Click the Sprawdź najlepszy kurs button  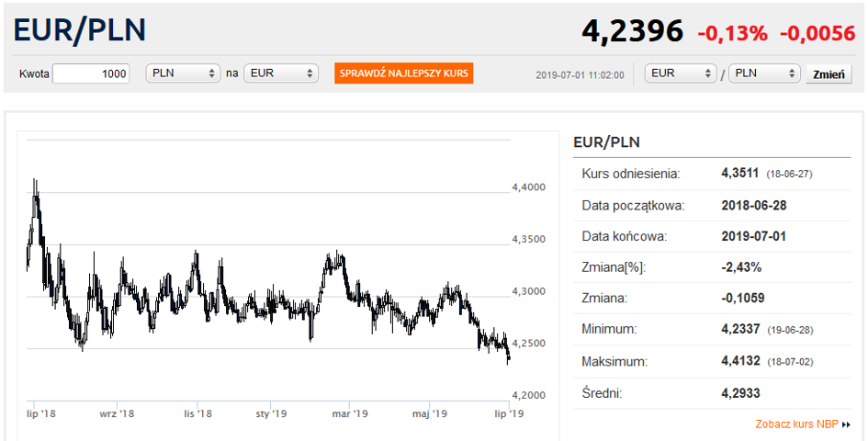pyautogui.click(x=403, y=73)
